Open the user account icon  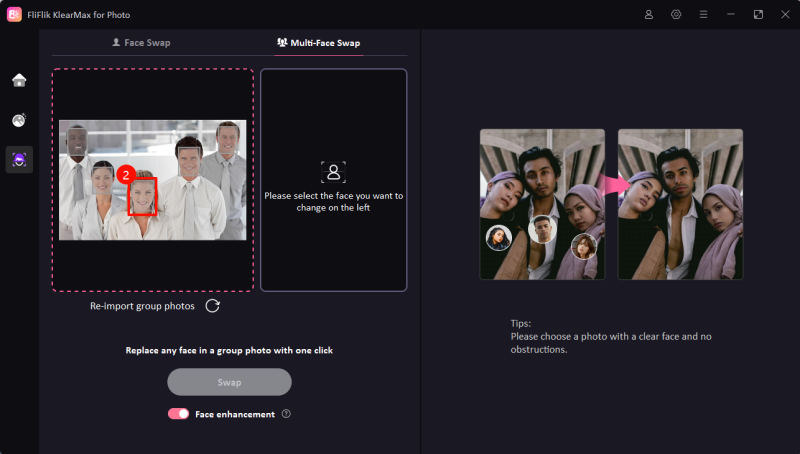click(649, 15)
